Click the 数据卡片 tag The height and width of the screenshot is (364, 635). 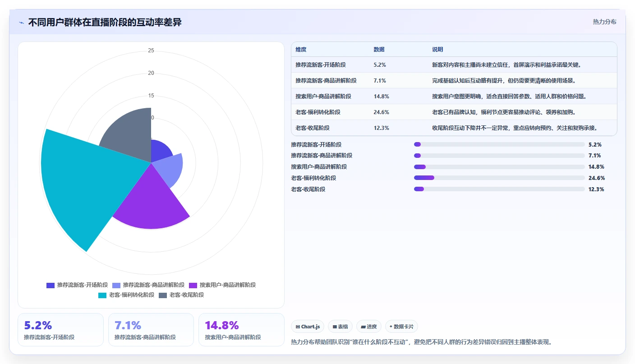coord(401,327)
